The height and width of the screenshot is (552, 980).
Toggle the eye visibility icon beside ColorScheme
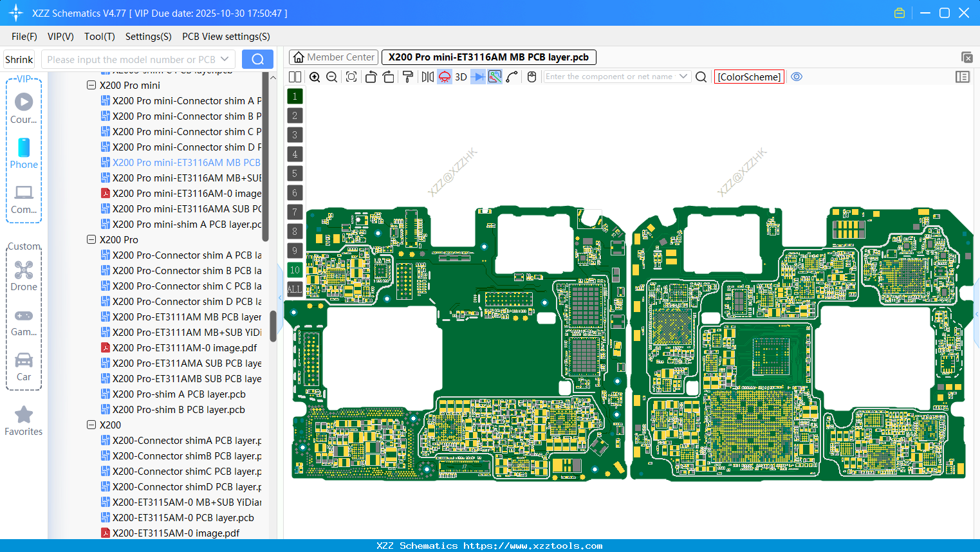pos(797,77)
